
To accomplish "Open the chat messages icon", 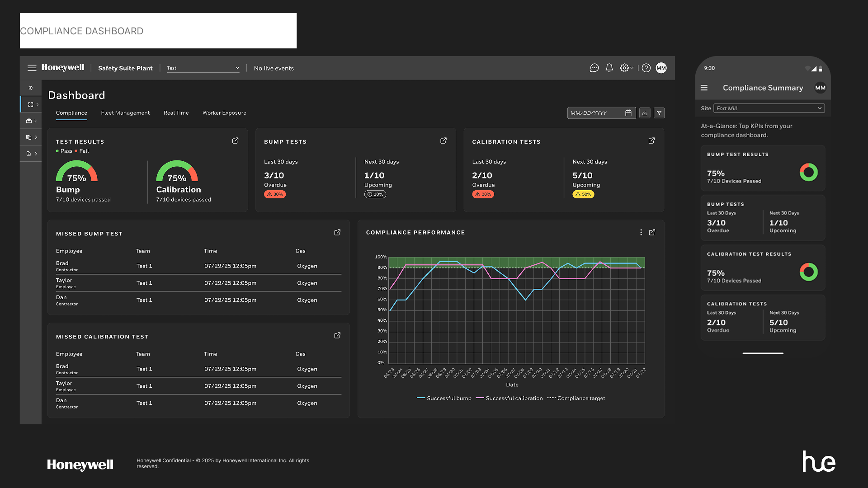I will (x=594, y=68).
